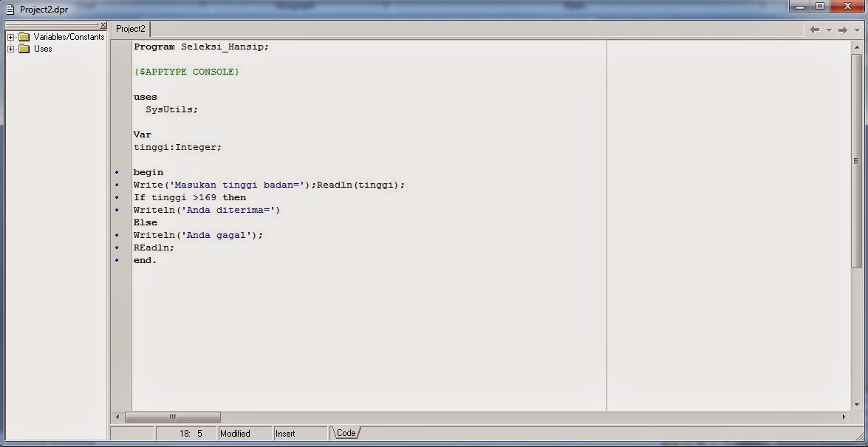The width and height of the screenshot is (868, 447).
Task: Switch to the Project2 editor tab
Action: click(x=130, y=29)
